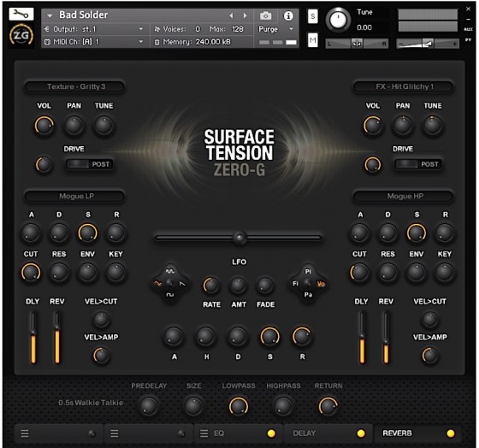Screen dimensions: 479x448
Task: Toggle right layer DRIVE POST switch
Action: click(418, 164)
